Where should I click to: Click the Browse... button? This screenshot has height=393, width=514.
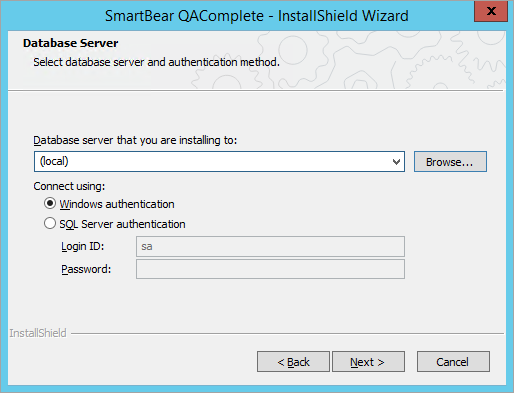point(450,162)
